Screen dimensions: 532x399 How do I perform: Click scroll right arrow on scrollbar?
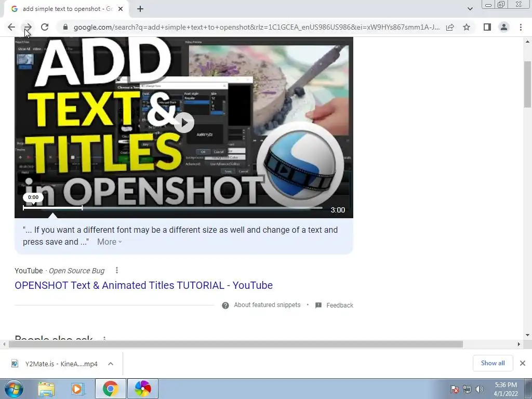pyautogui.click(x=519, y=344)
